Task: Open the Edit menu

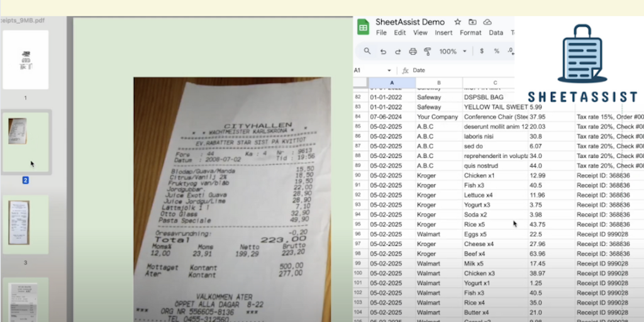Action: 399,33
